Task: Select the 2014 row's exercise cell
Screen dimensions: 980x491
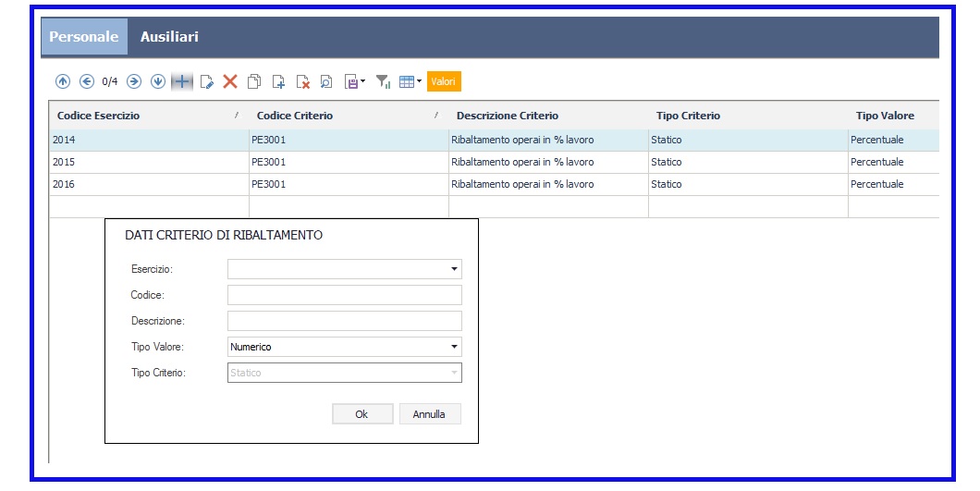Action: 149,140
